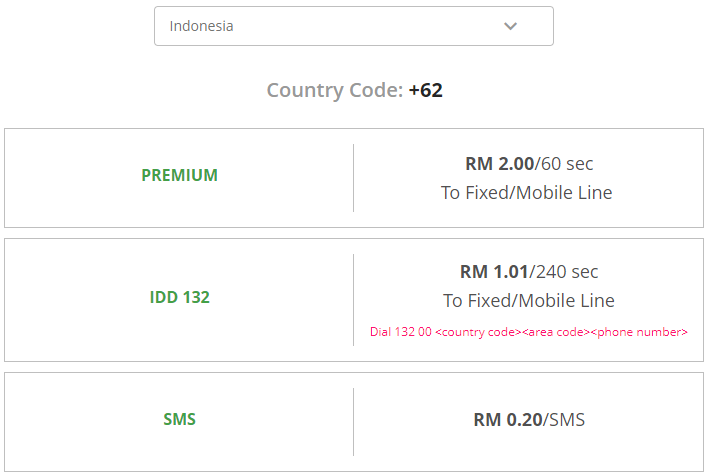The width and height of the screenshot is (708, 474).
Task: Click the "<country code>" placeholder in dial text
Action: [x=475, y=331]
